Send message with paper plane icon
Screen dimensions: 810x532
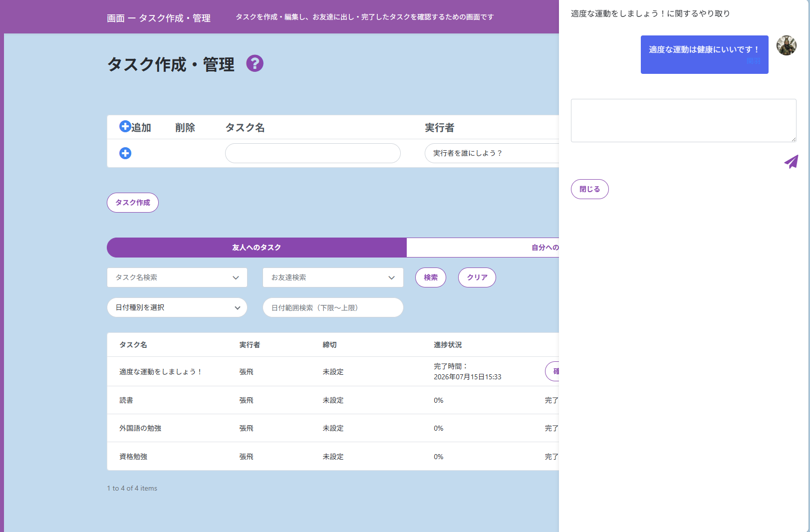pyautogui.click(x=791, y=161)
